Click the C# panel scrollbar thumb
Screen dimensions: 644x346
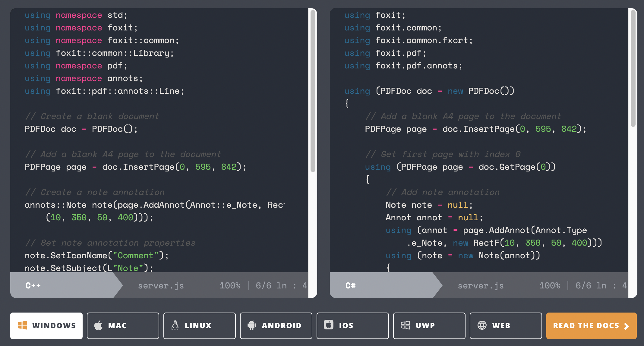tap(633, 68)
